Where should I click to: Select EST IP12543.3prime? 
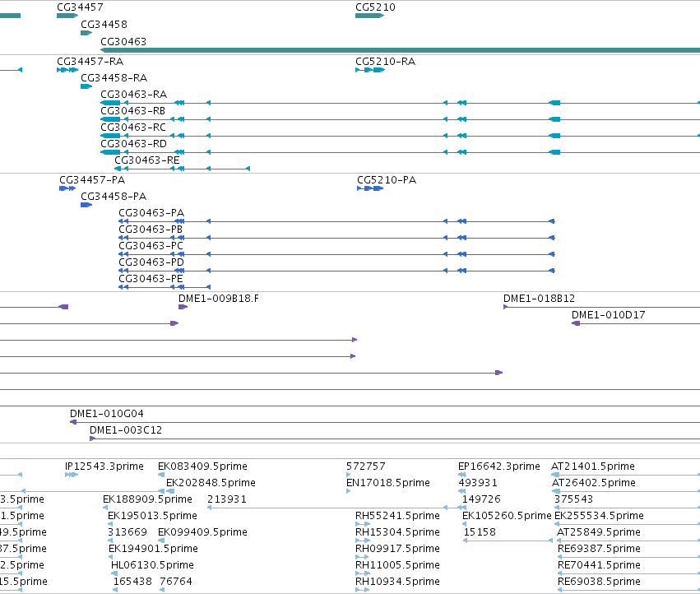click(104, 466)
